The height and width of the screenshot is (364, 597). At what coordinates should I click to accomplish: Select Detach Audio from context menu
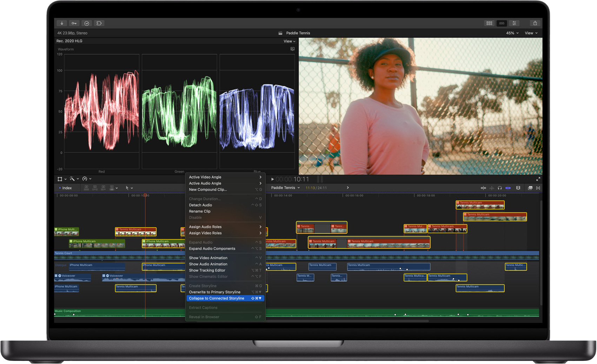pos(200,205)
